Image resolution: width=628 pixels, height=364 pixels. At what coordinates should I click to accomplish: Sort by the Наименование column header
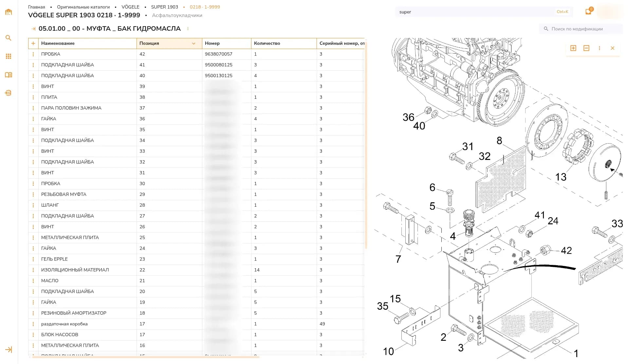87,43
